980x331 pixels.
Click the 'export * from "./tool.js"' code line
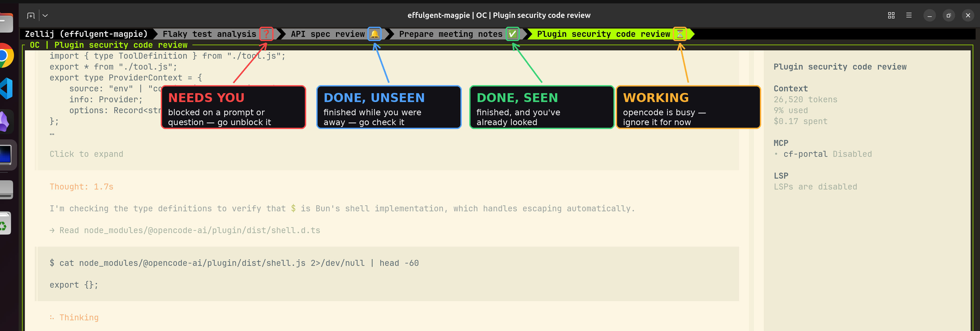pos(113,67)
